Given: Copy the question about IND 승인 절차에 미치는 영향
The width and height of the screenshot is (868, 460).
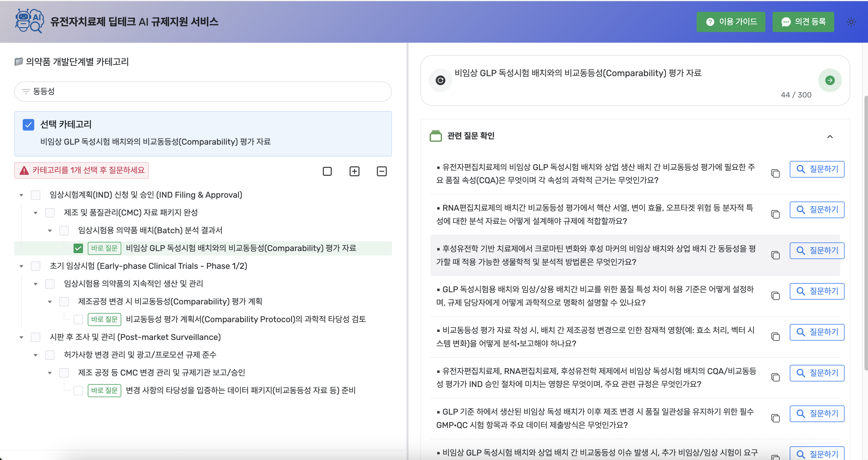Looking at the screenshot, I should pyautogui.click(x=775, y=377).
